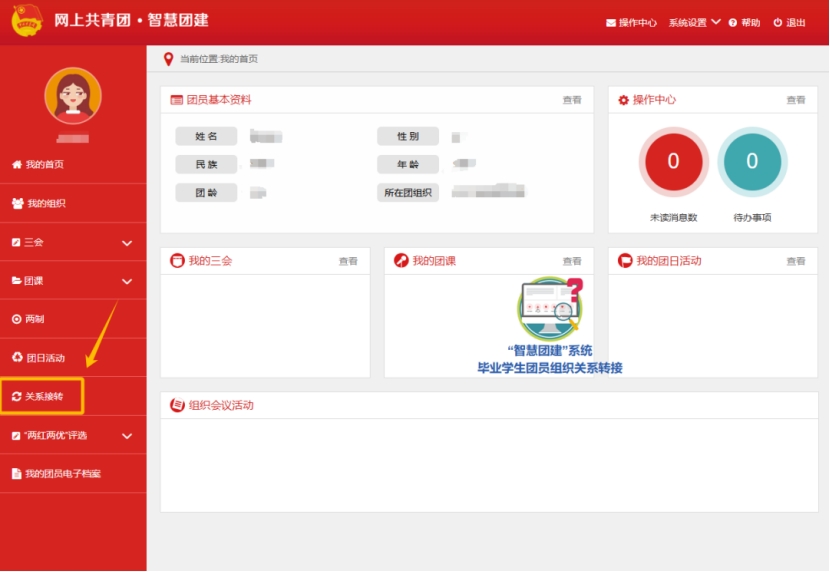Open 我的首页 in the sidebar
Image resolution: width=830 pixels, height=572 pixels.
click(44, 164)
